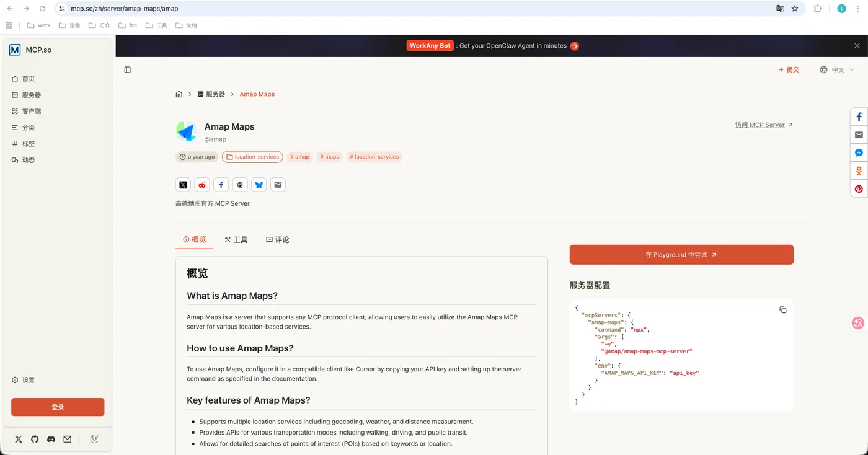Click the 登录 button
This screenshot has height=455, width=868.
58,407
